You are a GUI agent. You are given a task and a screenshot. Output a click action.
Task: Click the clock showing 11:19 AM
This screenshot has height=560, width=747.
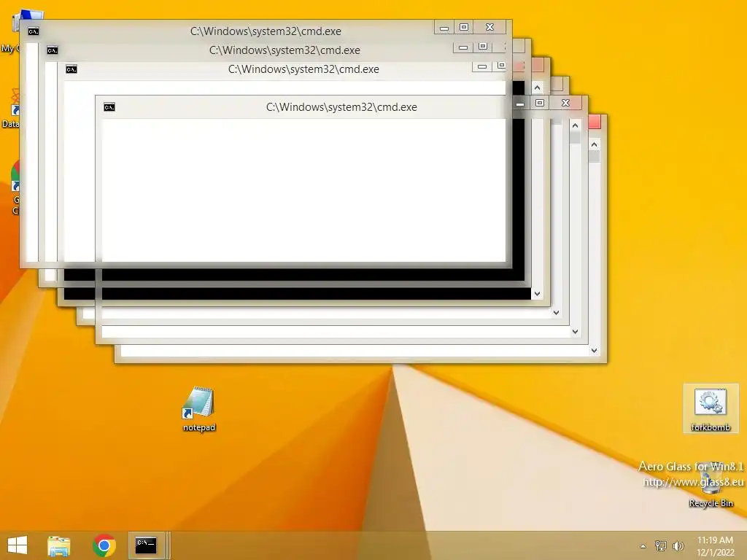[715, 540]
